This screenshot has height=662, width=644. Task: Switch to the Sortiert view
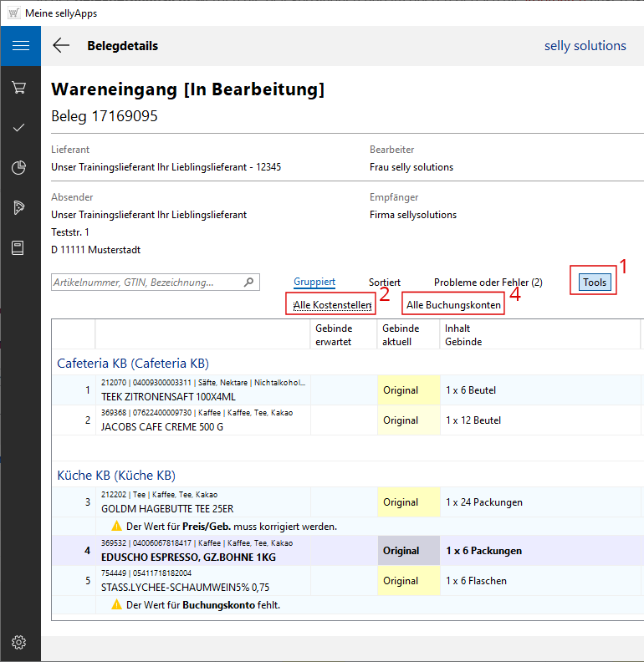(x=385, y=283)
